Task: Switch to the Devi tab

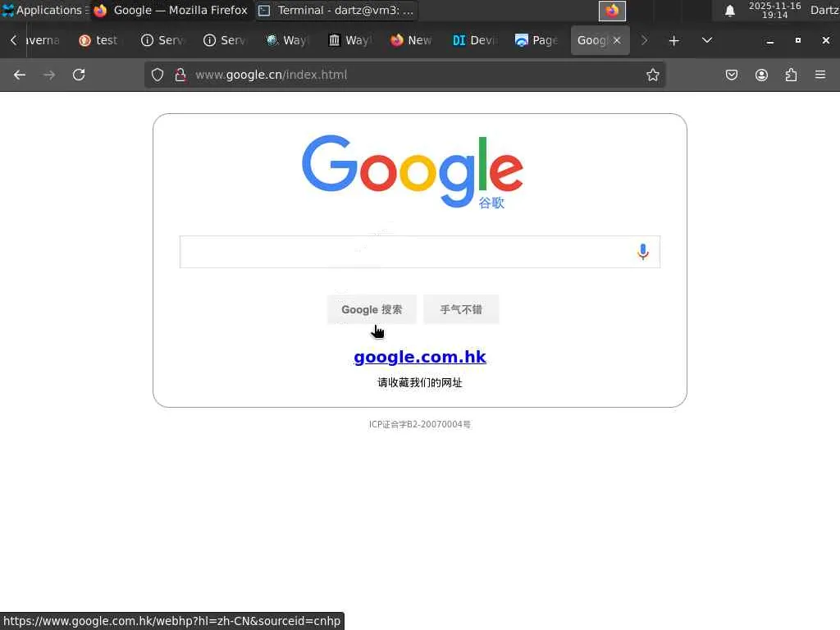Action: [474, 40]
